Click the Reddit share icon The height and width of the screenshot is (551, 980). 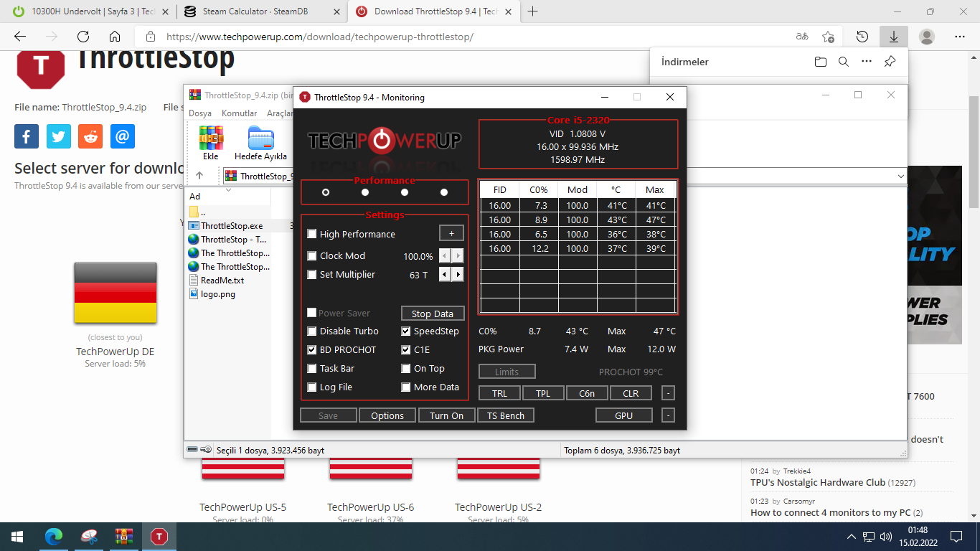point(90,136)
